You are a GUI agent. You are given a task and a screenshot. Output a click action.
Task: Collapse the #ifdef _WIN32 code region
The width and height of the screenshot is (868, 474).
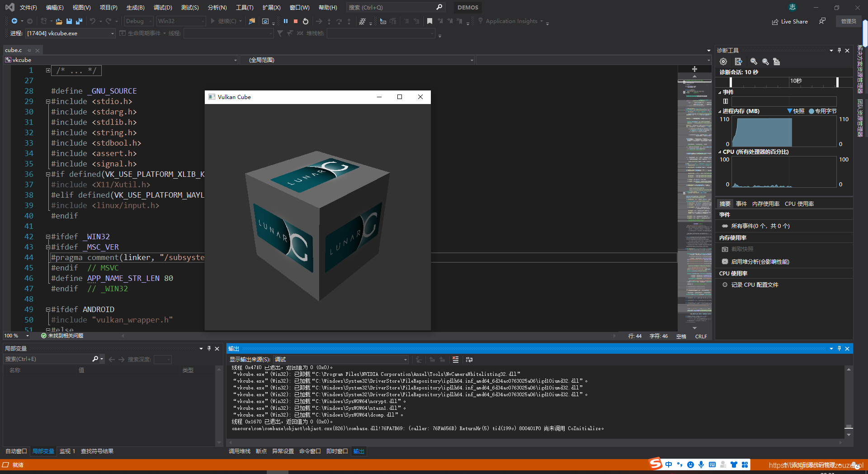click(48, 237)
